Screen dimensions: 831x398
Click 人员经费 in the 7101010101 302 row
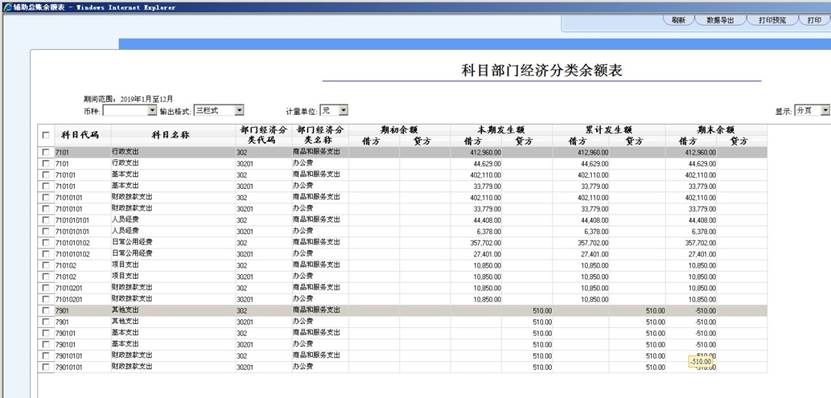pyautogui.click(x=125, y=219)
